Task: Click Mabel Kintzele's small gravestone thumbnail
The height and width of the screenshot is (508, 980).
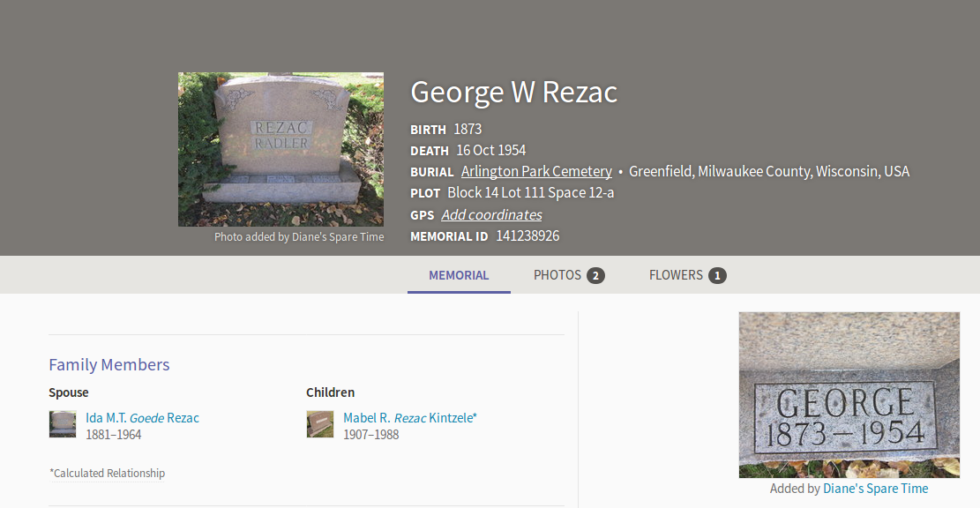Action: 320,424
